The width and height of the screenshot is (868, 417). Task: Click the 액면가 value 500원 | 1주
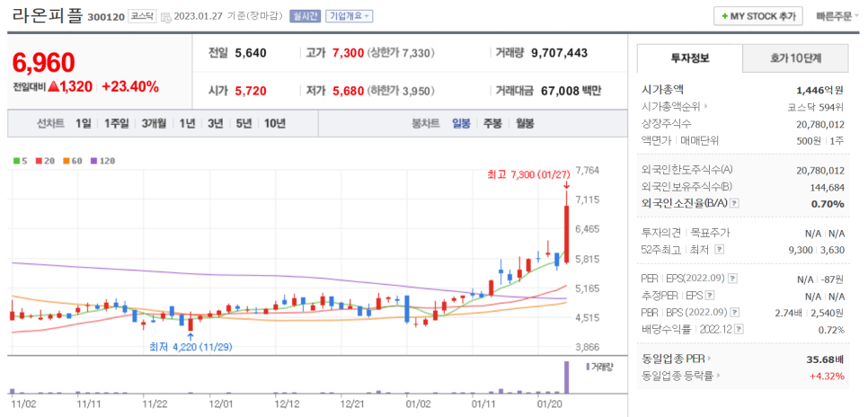pos(820,141)
